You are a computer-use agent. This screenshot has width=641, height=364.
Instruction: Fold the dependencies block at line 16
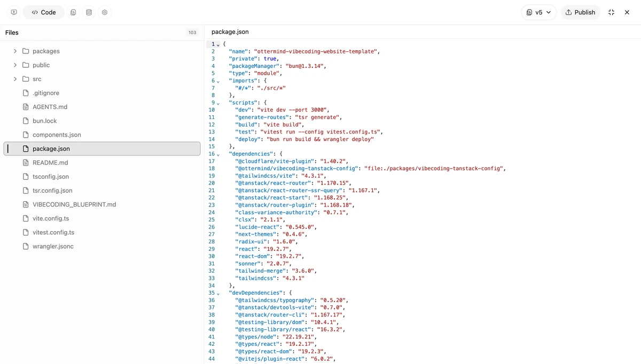click(x=218, y=154)
